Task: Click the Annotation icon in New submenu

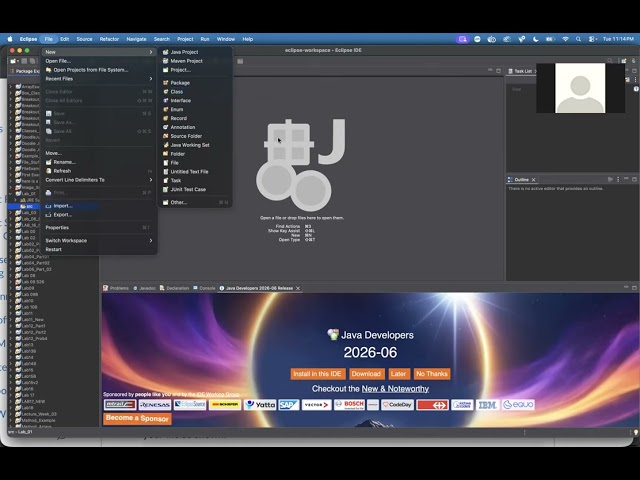Action: [166, 127]
